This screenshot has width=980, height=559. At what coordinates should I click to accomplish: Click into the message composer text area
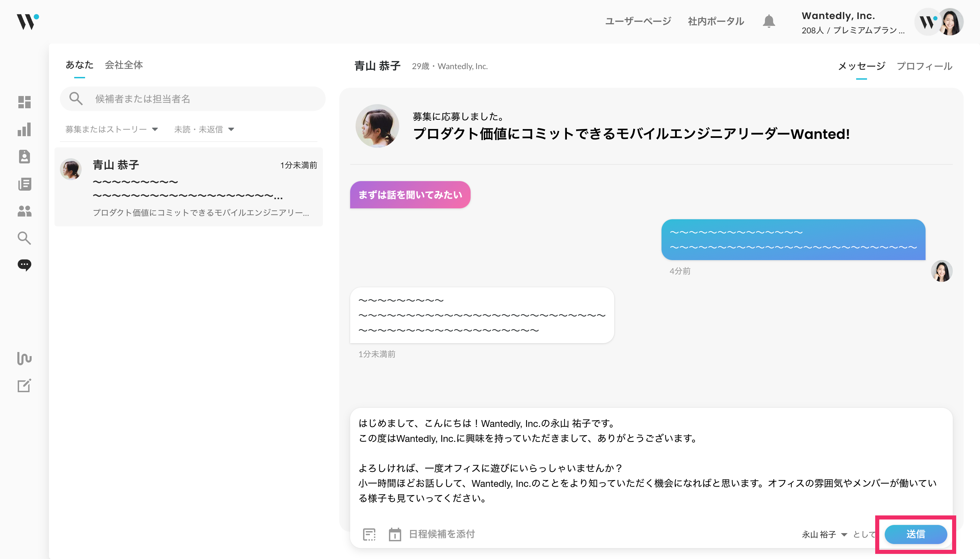point(651,461)
